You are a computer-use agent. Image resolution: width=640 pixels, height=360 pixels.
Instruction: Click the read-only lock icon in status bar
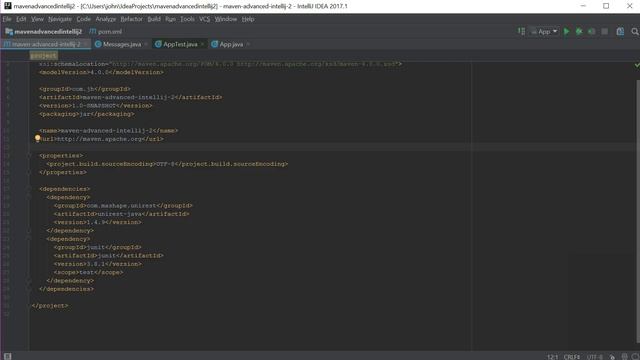coord(613,357)
